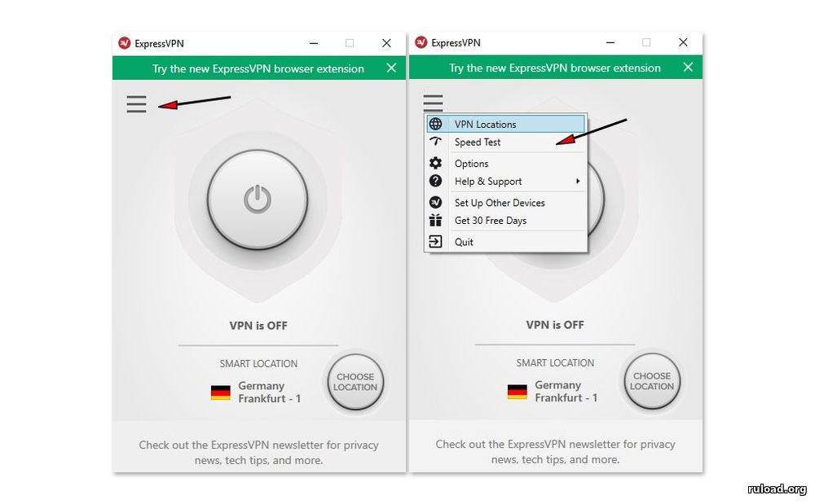Expand the Help & Support submenu

506,181
